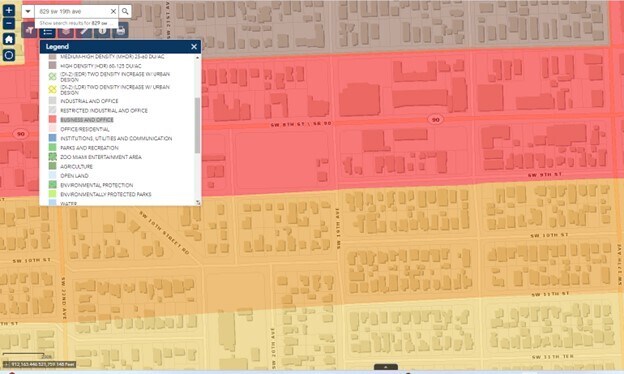Select 'OFFICE/RESIDENTIAL' legend entry
The height and width of the screenshot is (374, 624).
point(85,129)
